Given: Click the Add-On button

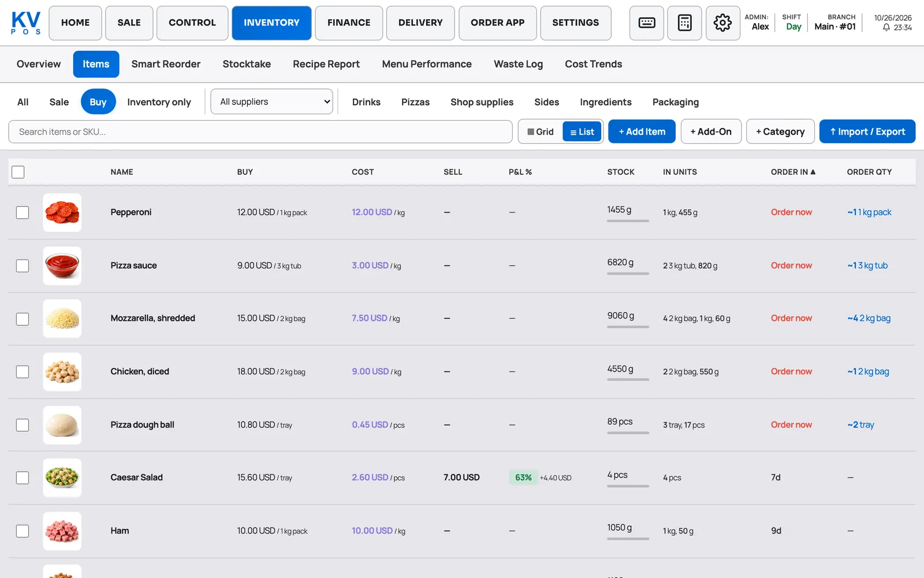Looking at the screenshot, I should point(711,132).
